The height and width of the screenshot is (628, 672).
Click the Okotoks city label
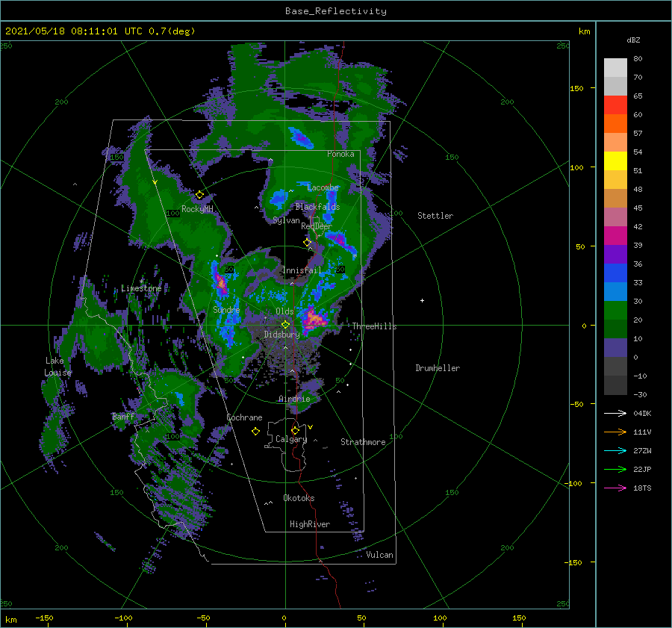[299, 498]
